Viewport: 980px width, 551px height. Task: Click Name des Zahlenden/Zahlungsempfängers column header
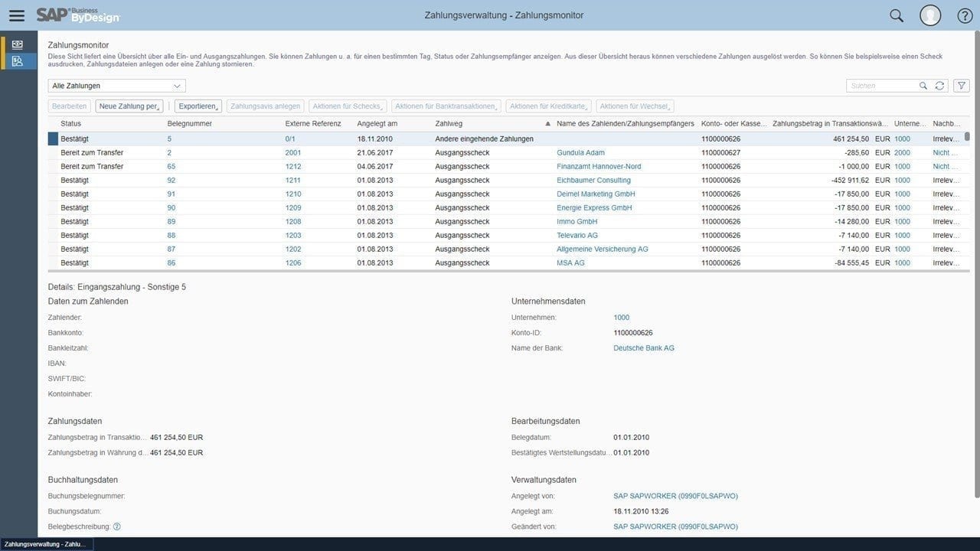(626, 123)
